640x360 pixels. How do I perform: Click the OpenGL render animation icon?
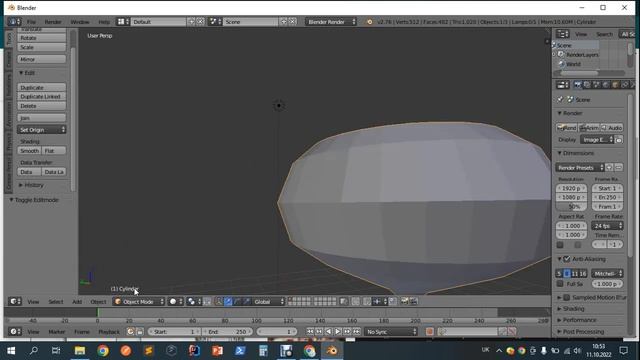(x=413, y=302)
